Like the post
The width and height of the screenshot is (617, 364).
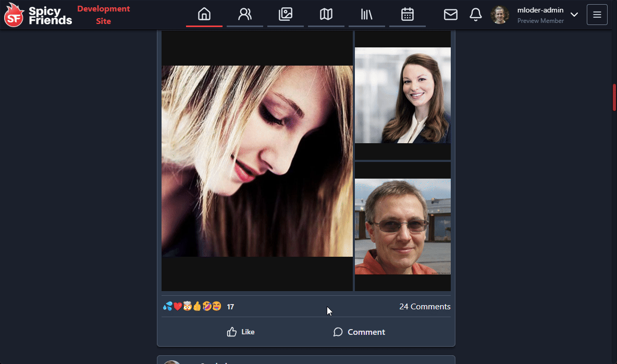point(241,332)
